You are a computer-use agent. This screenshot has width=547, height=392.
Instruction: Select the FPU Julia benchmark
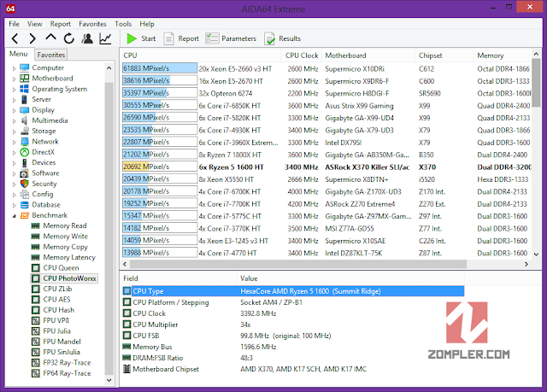point(56,331)
